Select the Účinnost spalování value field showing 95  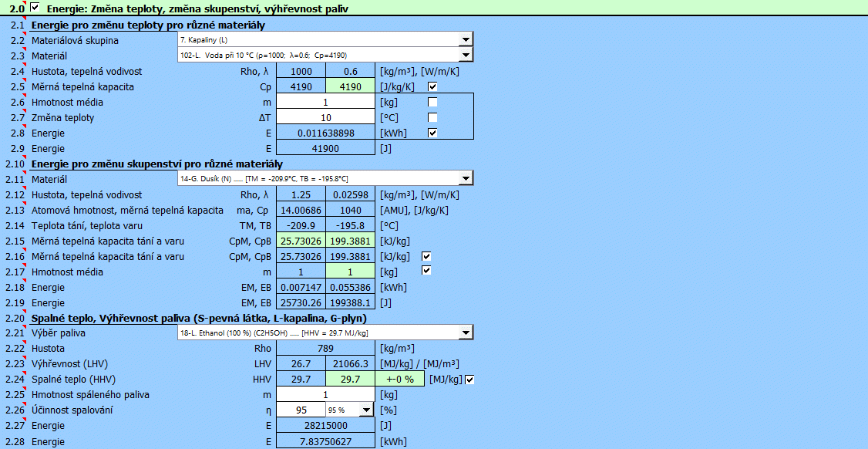coord(300,410)
